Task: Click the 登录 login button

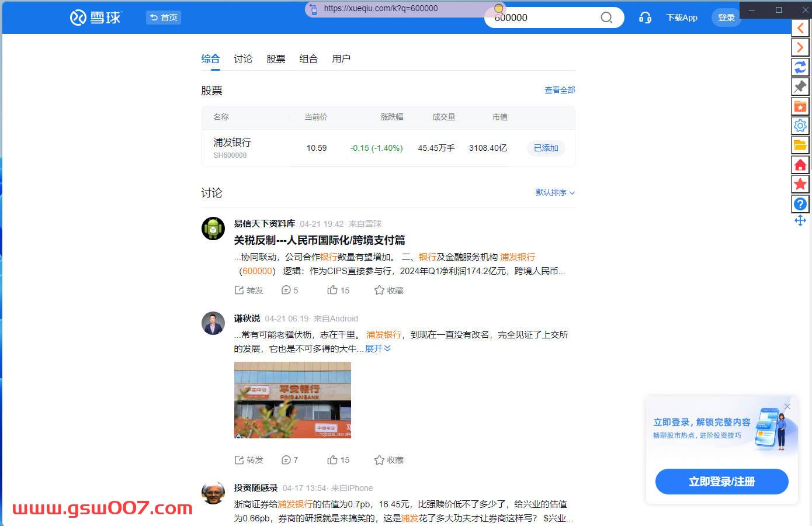Action: pyautogui.click(x=726, y=18)
